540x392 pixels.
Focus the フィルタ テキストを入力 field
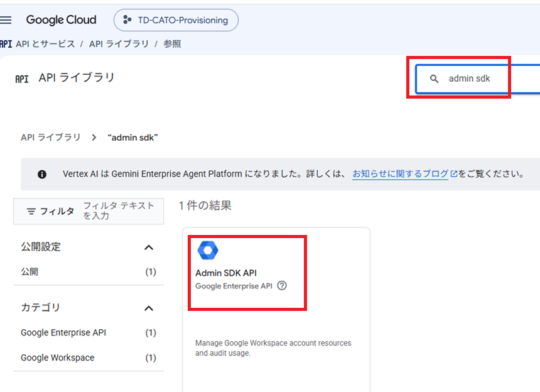pos(119,211)
